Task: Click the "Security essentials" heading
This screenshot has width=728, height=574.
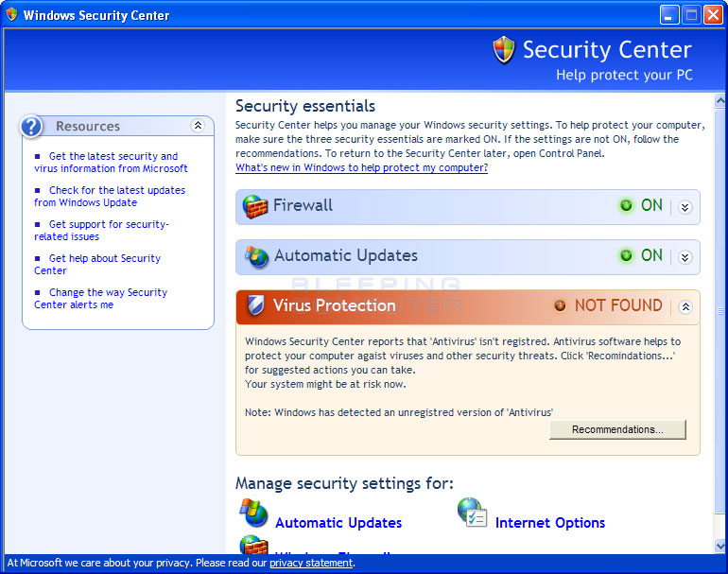Action: pyautogui.click(x=305, y=106)
